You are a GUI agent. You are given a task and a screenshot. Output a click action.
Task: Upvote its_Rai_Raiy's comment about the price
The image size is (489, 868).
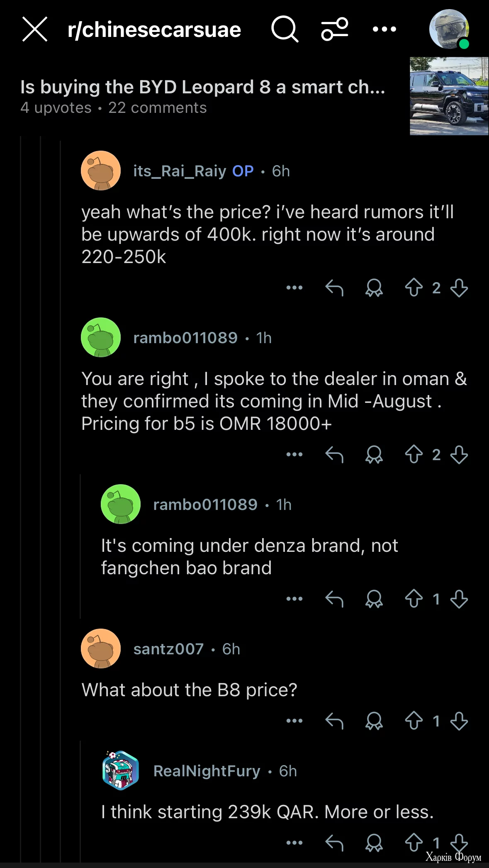(x=414, y=288)
